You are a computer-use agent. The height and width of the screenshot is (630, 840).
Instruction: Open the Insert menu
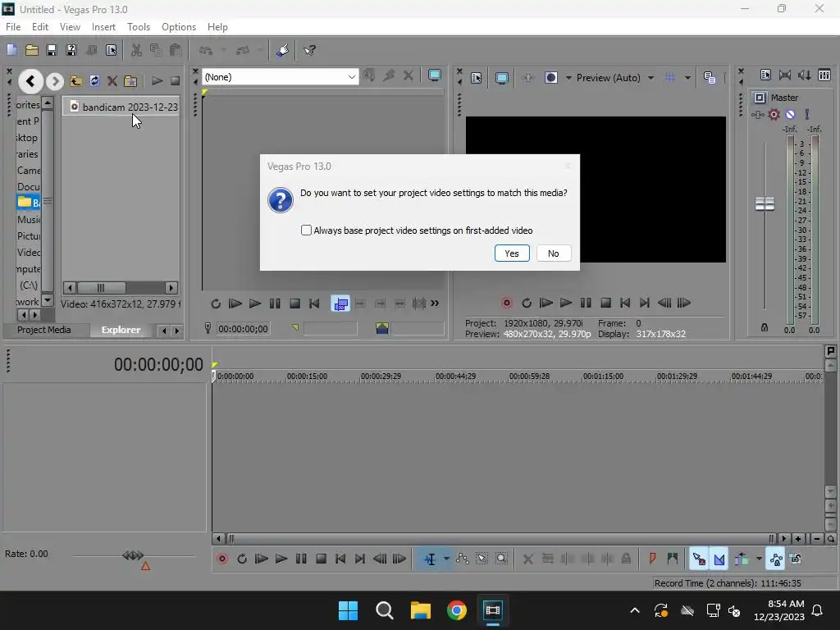tap(103, 27)
